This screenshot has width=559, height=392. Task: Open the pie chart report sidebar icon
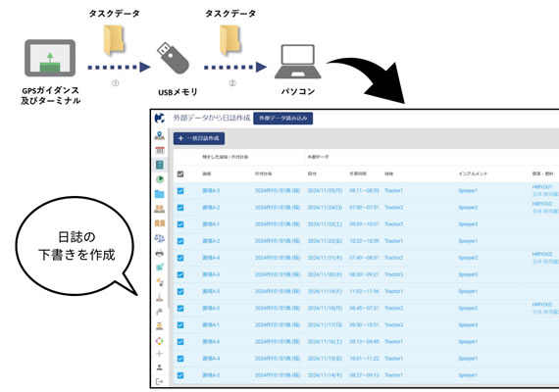coord(160,179)
